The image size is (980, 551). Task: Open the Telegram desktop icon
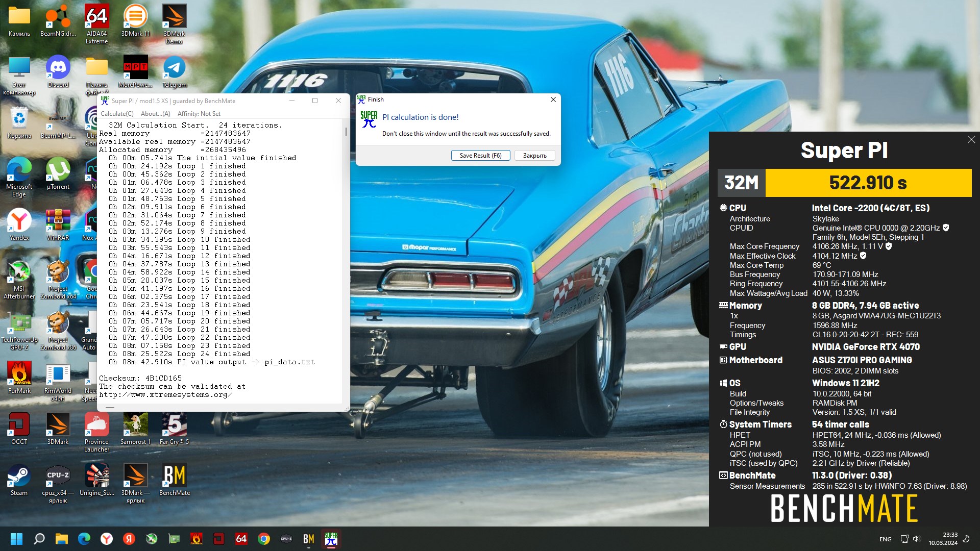point(174,71)
